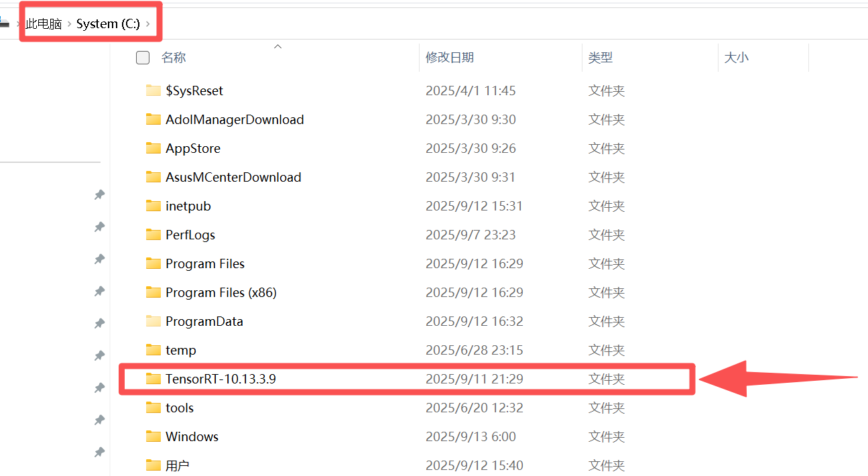This screenshot has height=476, width=868.
Task: Click date 2025/9/12 16:32 of ProgramData
Action: coord(475,321)
